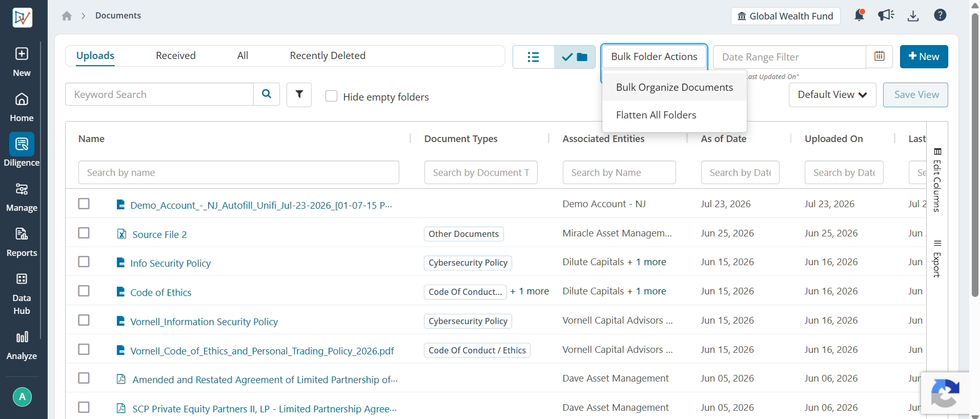The height and width of the screenshot is (419, 980).
Task: Check the Info Security Policy row
Action: [x=84, y=262]
